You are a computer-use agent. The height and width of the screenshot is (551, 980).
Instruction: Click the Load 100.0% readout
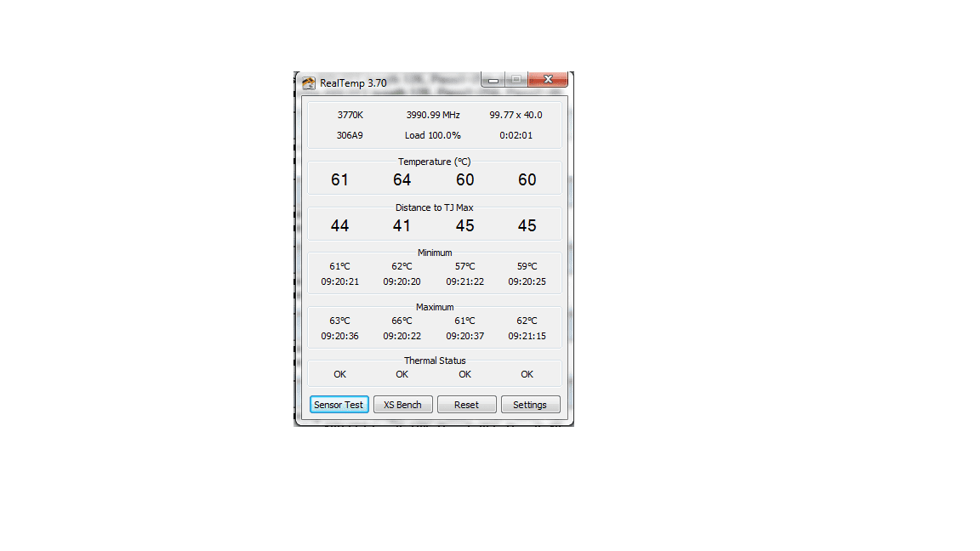(x=432, y=135)
